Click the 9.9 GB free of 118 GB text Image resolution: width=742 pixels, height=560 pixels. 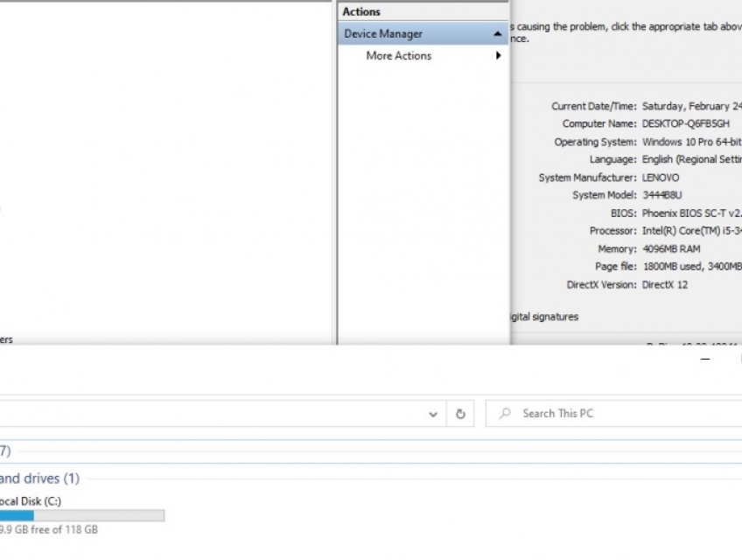tap(48, 530)
